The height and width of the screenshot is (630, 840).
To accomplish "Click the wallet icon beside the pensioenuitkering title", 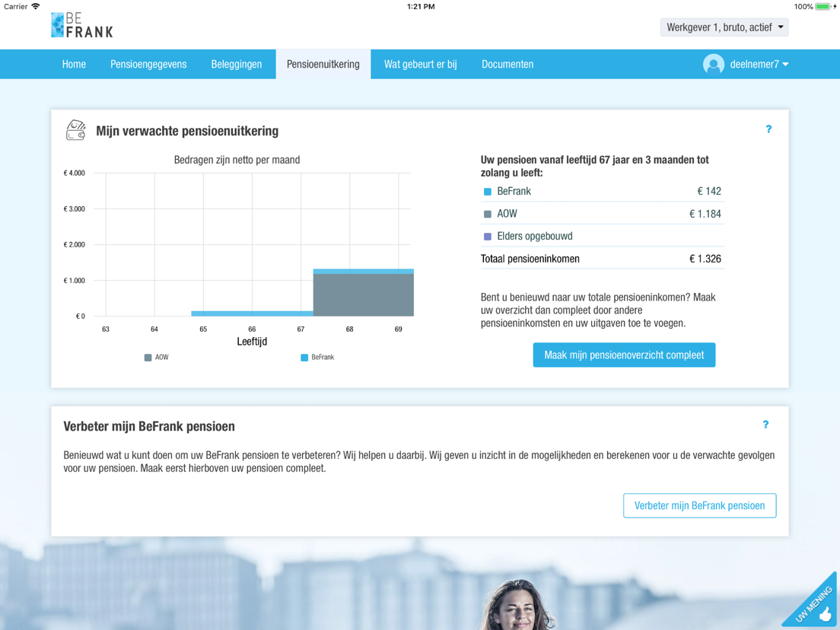I will point(75,130).
